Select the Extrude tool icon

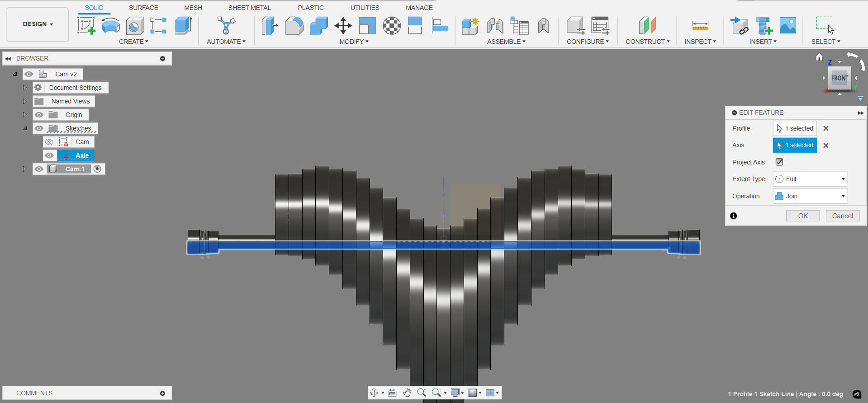click(x=183, y=26)
